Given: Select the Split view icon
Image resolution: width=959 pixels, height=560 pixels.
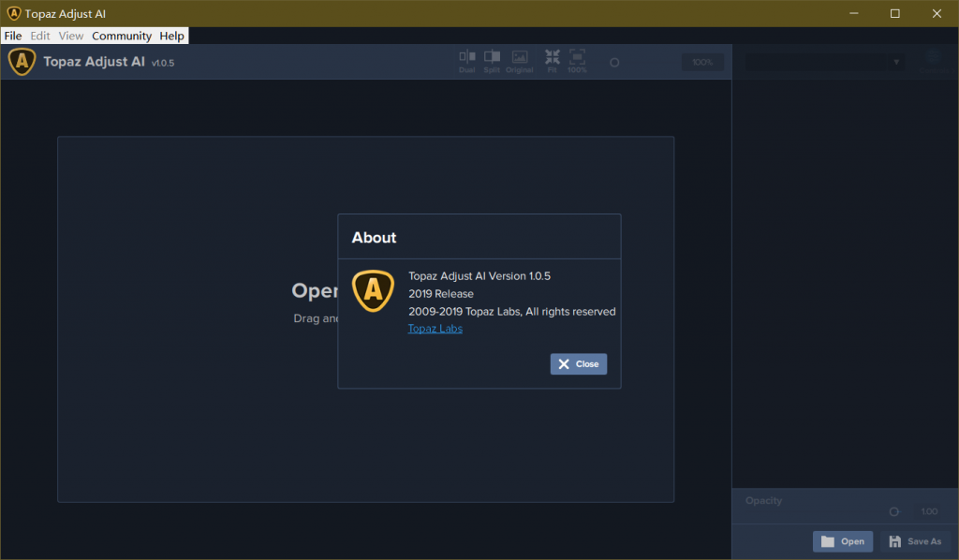Looking at the screenshot, I should click(492, 60).
